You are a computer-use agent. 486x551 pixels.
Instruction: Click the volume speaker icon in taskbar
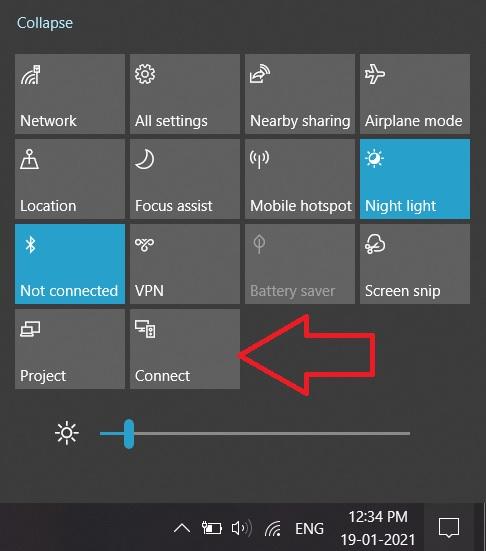(x=242, y=528)
